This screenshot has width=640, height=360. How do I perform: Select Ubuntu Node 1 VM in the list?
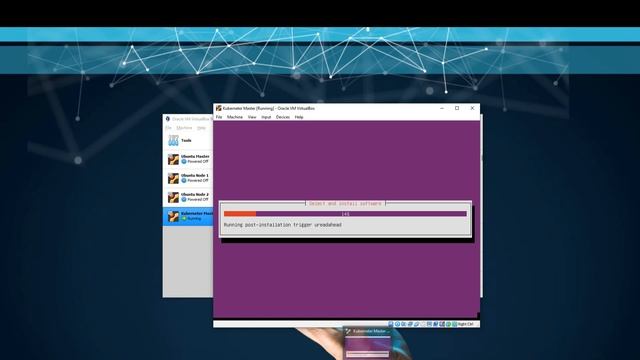[188, 178]
